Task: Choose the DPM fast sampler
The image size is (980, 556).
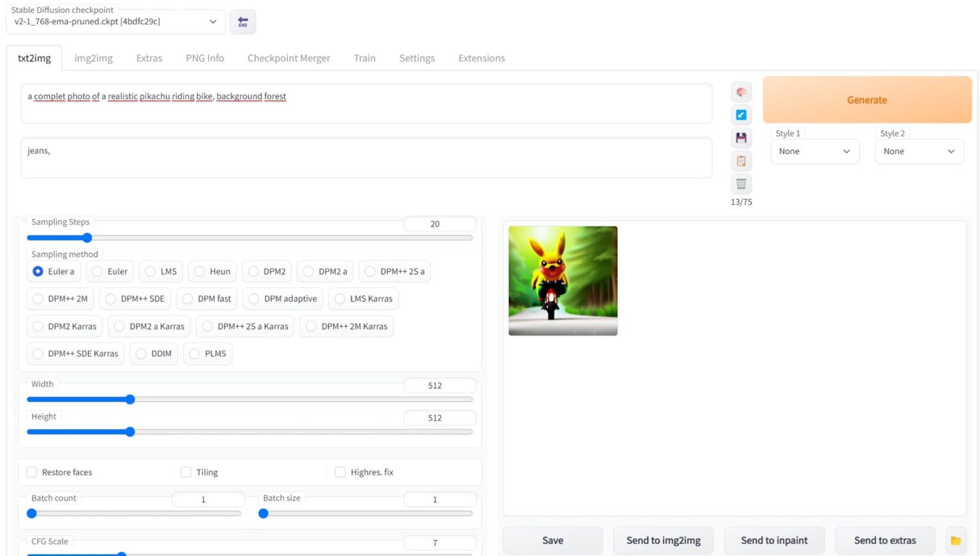Action: [x=207, y=299]
